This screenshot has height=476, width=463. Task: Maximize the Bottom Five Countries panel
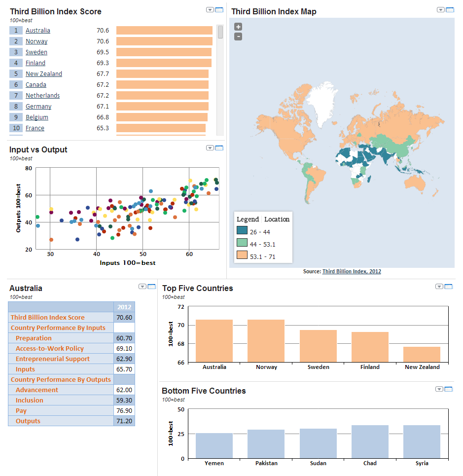449,389
